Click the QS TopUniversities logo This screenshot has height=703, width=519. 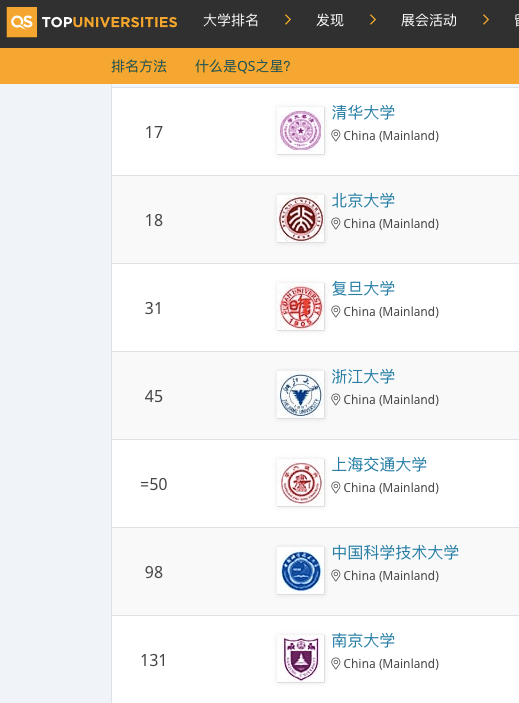point(92,22)
